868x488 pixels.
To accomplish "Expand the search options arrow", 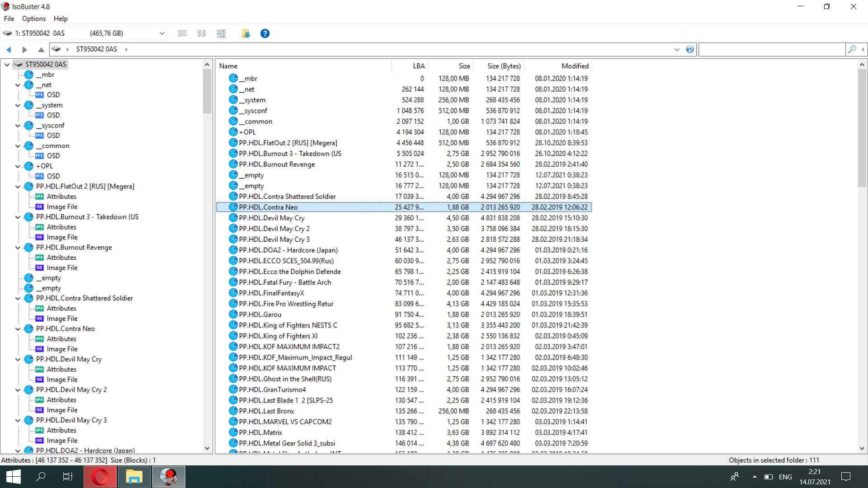I will point(863,49).
